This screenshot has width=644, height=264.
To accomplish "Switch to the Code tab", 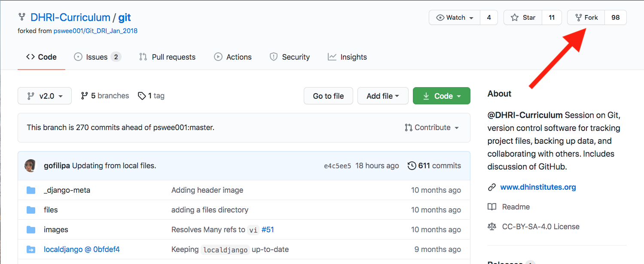I will tap(41, 57).
